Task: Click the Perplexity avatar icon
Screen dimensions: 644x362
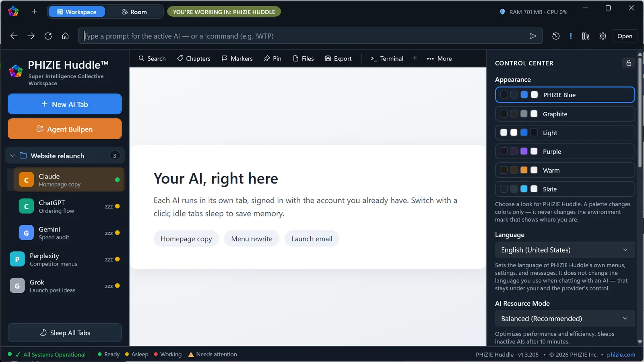Action: tap(17, 259)
